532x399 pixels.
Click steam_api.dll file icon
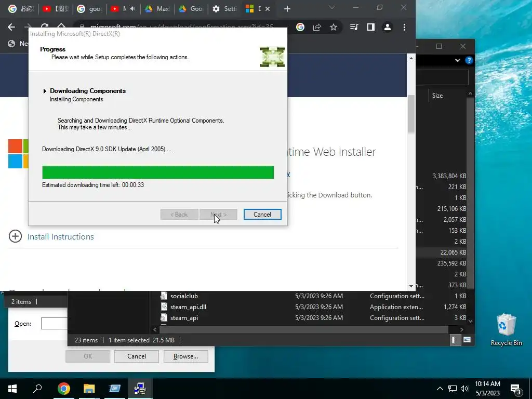pos(164,307)
